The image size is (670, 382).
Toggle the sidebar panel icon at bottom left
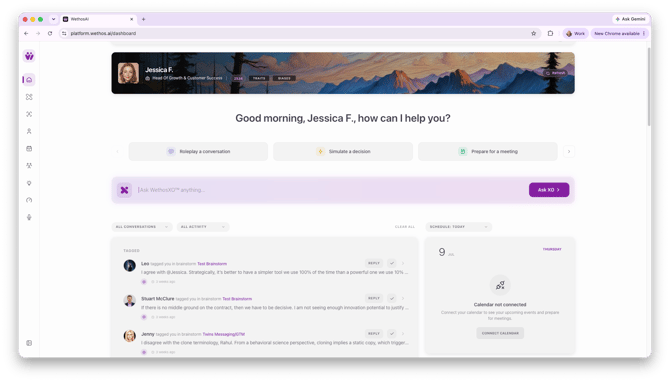coord(29,343)
